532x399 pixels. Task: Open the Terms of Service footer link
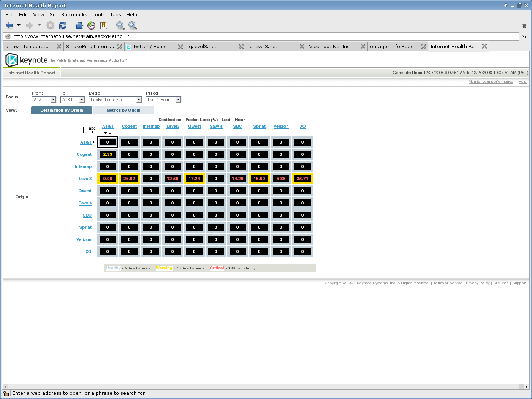(448, 283)
